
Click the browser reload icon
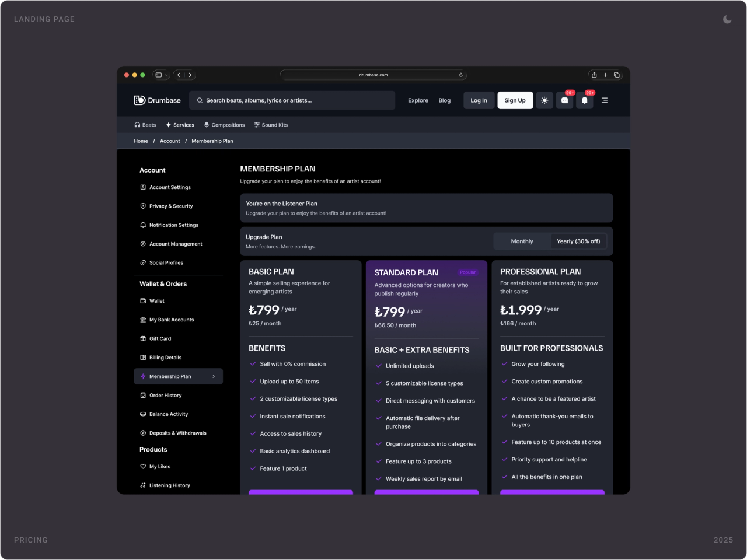tap(461, 75)
